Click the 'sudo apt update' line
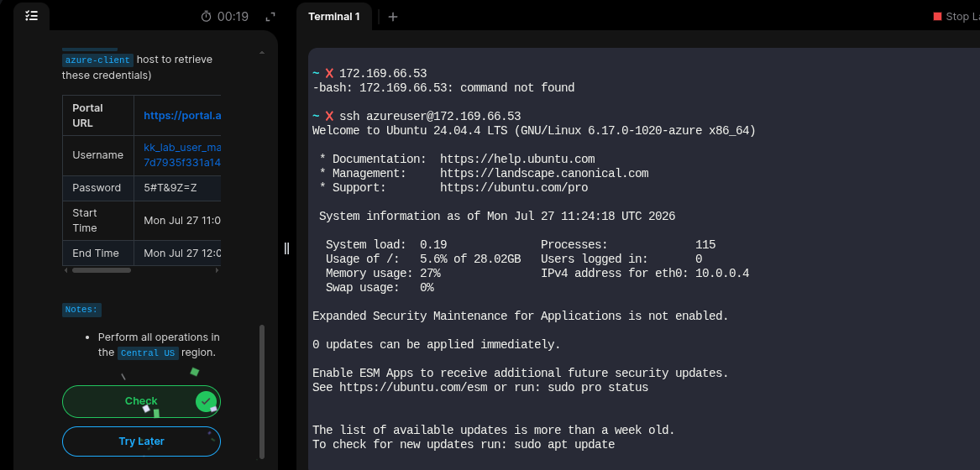The height and width of the screenshot is (470, 980). point(463,444)
